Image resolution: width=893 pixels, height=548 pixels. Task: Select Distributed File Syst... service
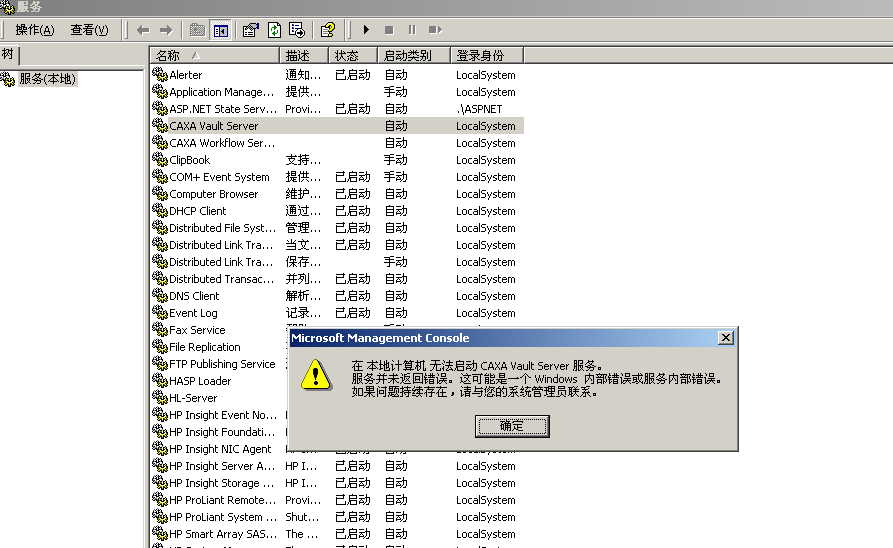tap(223, 228)
